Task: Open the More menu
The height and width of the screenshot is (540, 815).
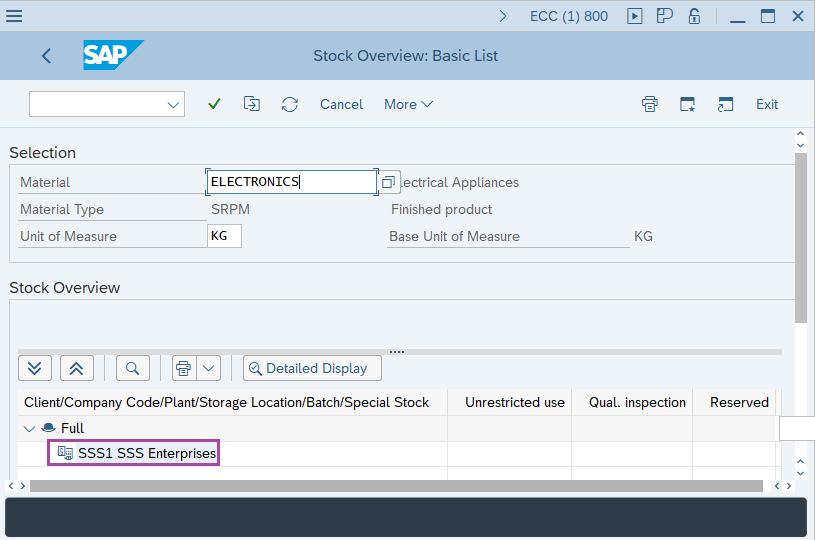Action: coord(408,104)
